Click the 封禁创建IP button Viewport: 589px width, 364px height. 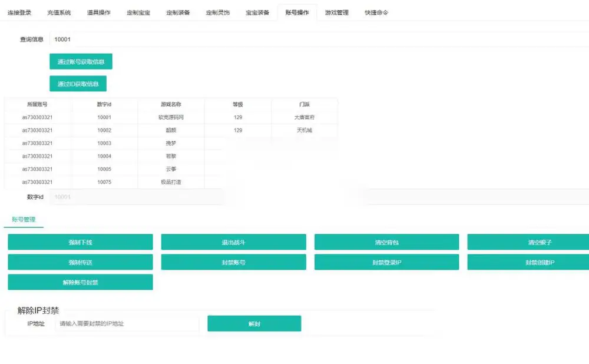528,262
